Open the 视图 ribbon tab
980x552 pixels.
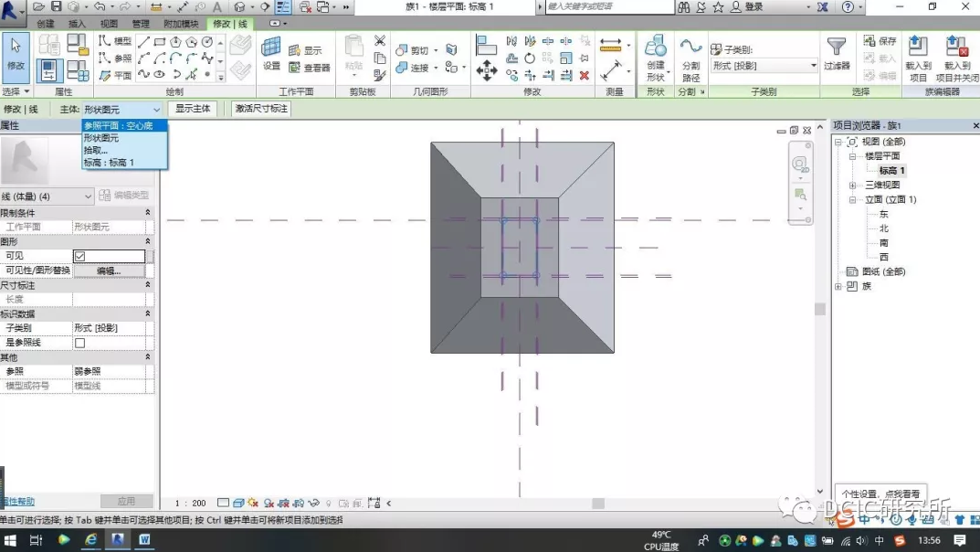tap(109, 24)
